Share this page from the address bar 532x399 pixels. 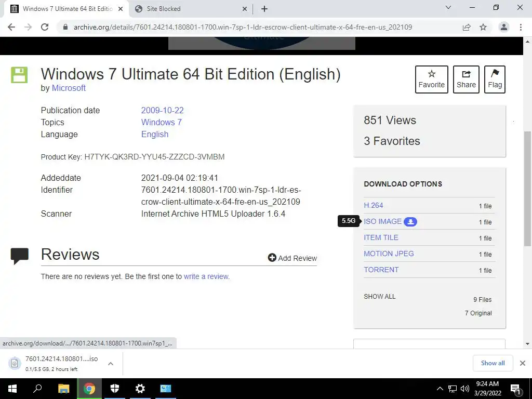click(x=467, y=27)
